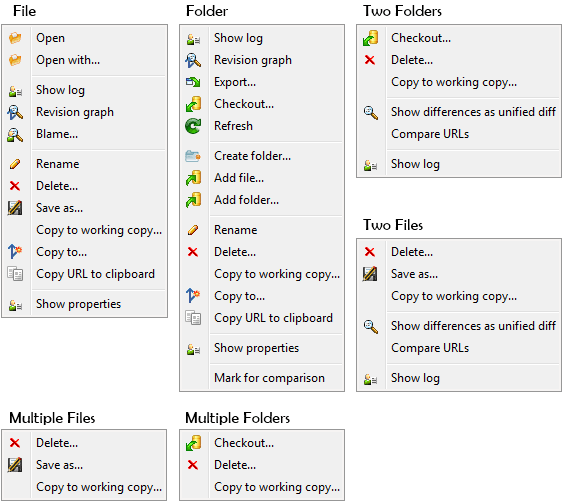This screenshot has height=502, width=563.
Task: Click unified diff magnifier icon in Two Folders menu
Action: 370,112
